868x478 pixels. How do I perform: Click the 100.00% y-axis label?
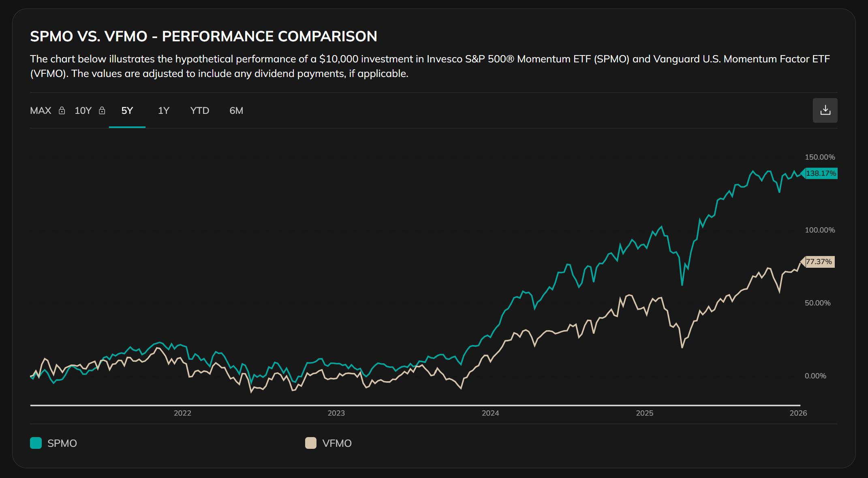819,230
